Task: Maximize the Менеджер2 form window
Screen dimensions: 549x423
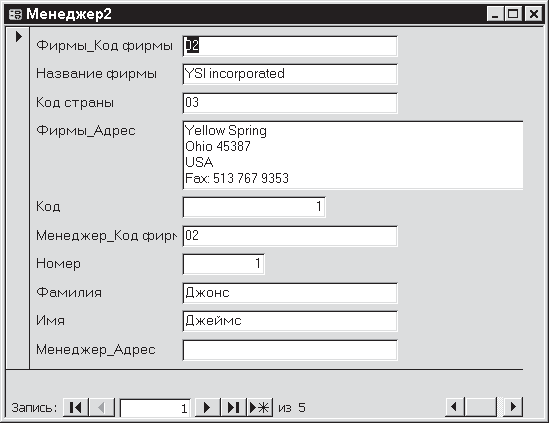Action: tap(513, 14)
